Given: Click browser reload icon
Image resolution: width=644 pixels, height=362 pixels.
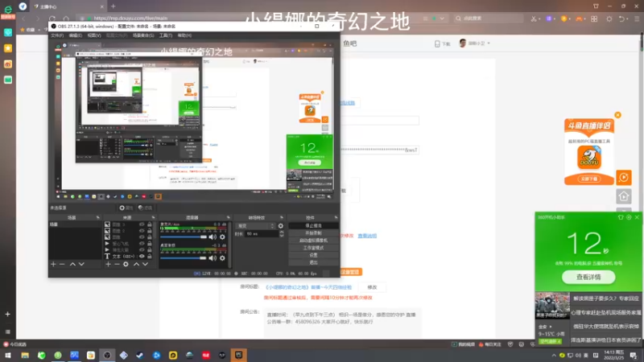Looking at the screenshot, I should pos(52,19).
